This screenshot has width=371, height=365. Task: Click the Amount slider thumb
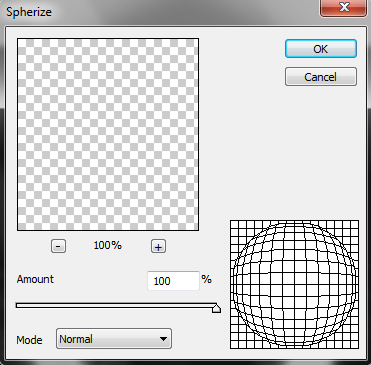click(216, 308)
